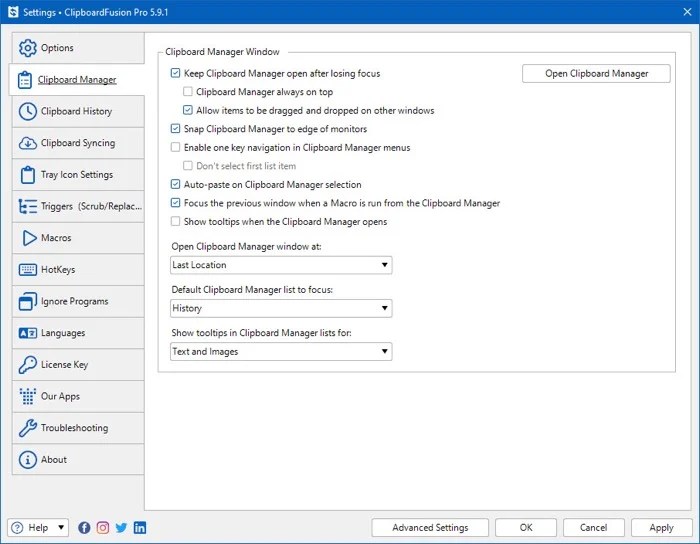Open the Last Location dropdown
The image size is (700, 544).
click(281, 265)
